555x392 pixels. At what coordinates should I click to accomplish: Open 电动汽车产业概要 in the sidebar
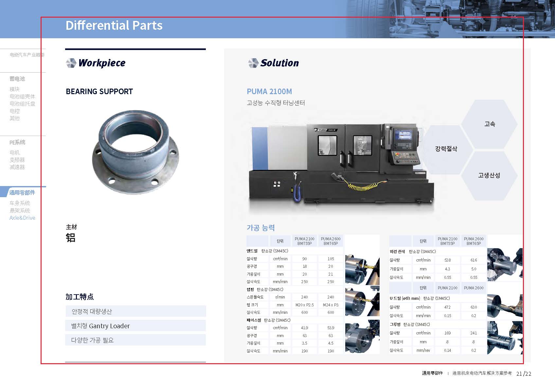click(x=27, y=55)
